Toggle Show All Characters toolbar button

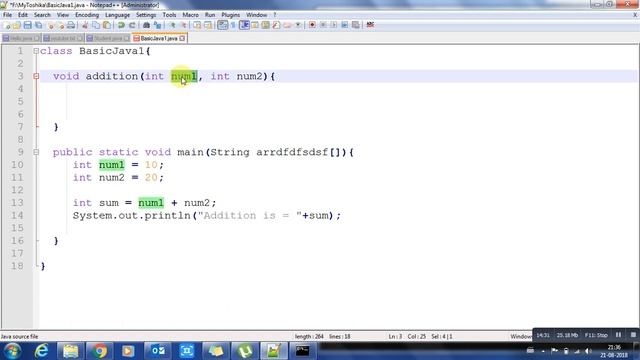pyautogui.click(x=233, y=25)
